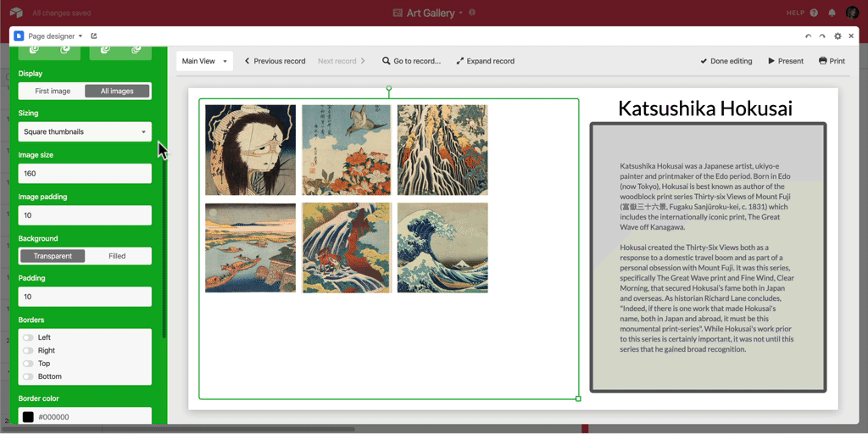Screen dimensions: 868x434
Task: Open the Main View selector dropdown
Action: click(x=205, y=61)
